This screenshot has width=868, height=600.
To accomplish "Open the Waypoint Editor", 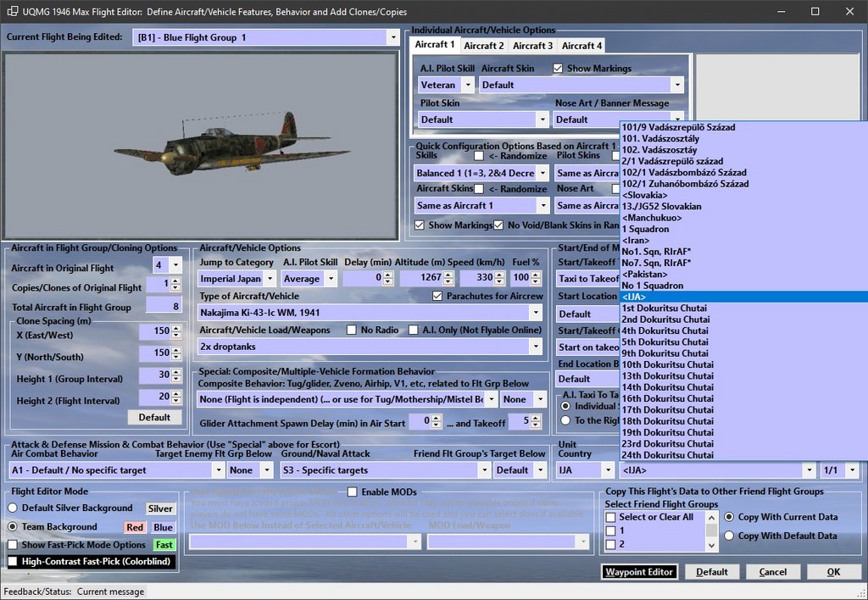I will click(639, 572).
